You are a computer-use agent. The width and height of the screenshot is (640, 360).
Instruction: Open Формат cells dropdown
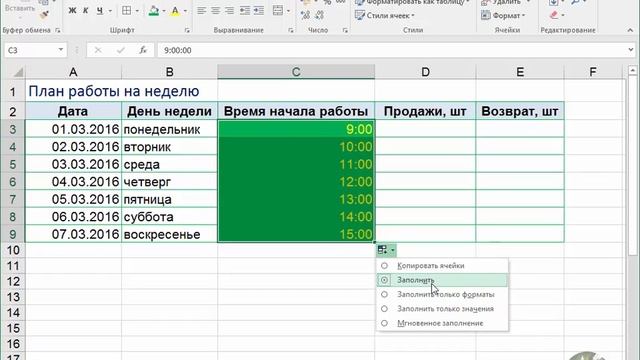(502, 16)
